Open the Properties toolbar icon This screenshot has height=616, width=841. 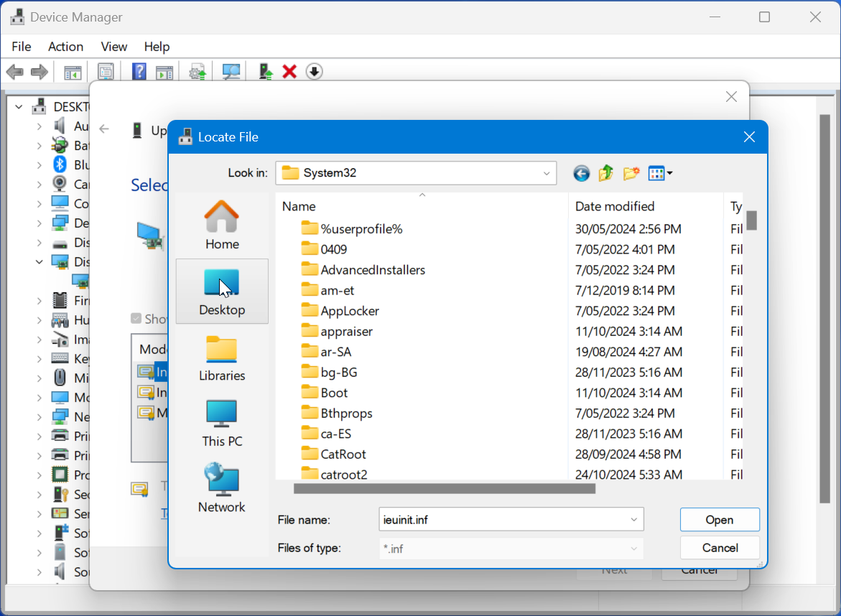coord(106,72)
